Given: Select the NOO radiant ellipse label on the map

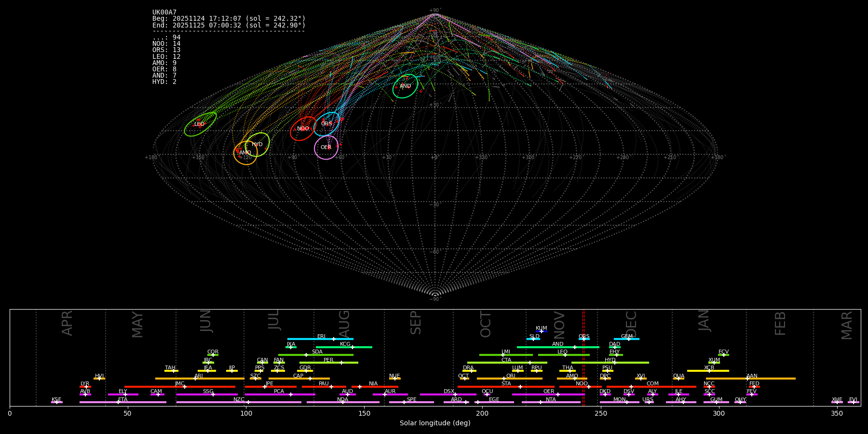Looking at the screenshot, I should click(x=303, y=129).
